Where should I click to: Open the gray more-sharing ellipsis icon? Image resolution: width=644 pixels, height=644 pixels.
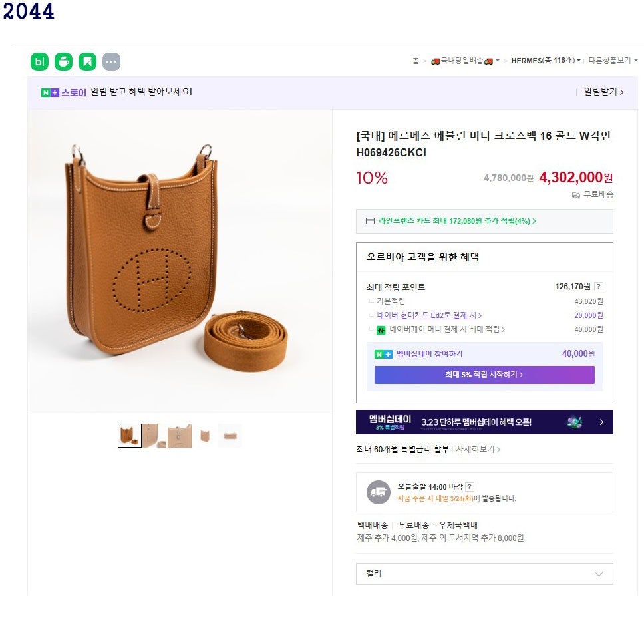point(111,62)
